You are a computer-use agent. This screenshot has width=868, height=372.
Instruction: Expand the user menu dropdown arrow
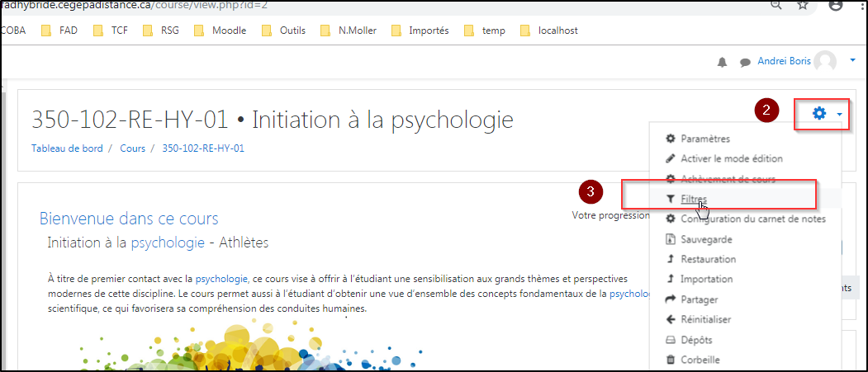852,61
